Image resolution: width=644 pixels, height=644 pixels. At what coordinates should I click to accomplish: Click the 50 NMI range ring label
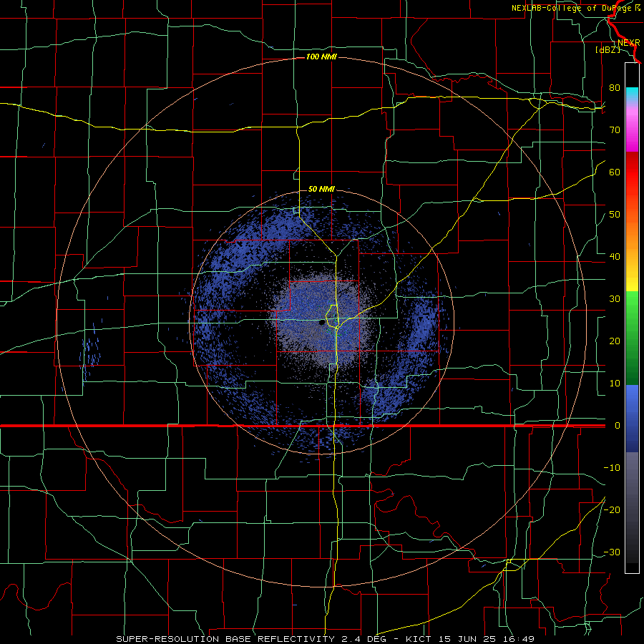tap(321, 190)
